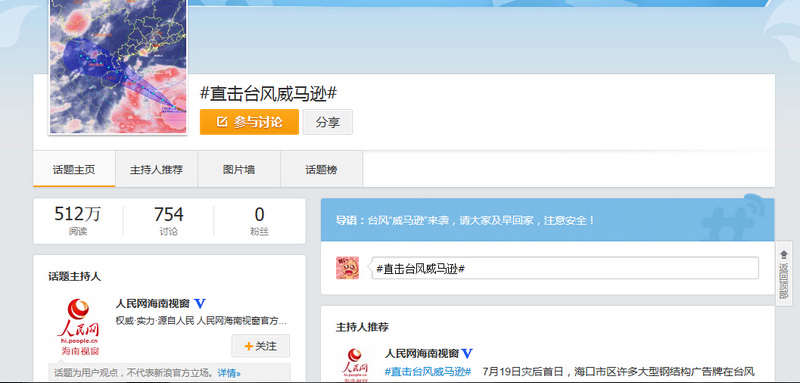Click the 导语 intro banner text
800x383 pixels.
[465, 221]
